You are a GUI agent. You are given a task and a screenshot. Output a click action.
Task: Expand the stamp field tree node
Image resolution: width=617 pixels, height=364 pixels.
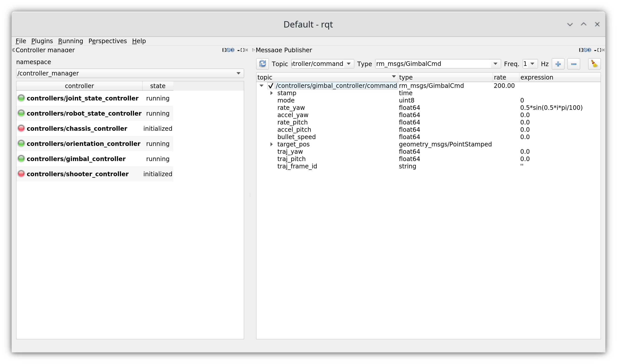pyautogui.click(x=271, y=93)
